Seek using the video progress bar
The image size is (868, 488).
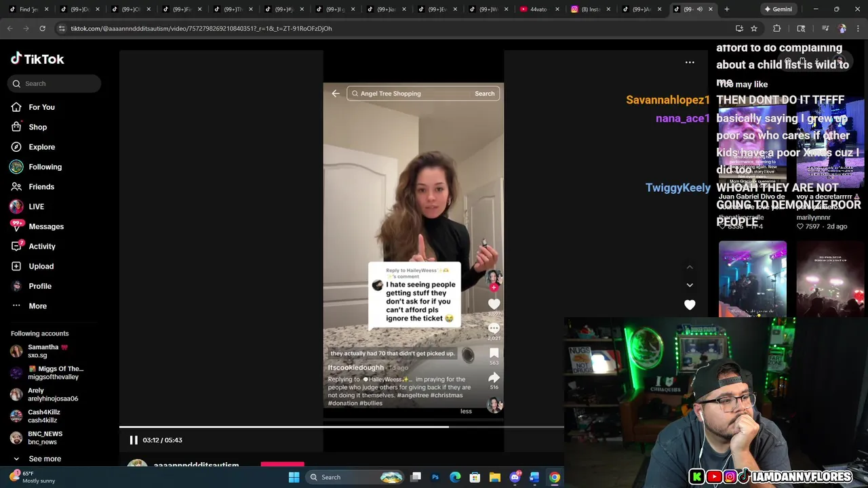342,427
